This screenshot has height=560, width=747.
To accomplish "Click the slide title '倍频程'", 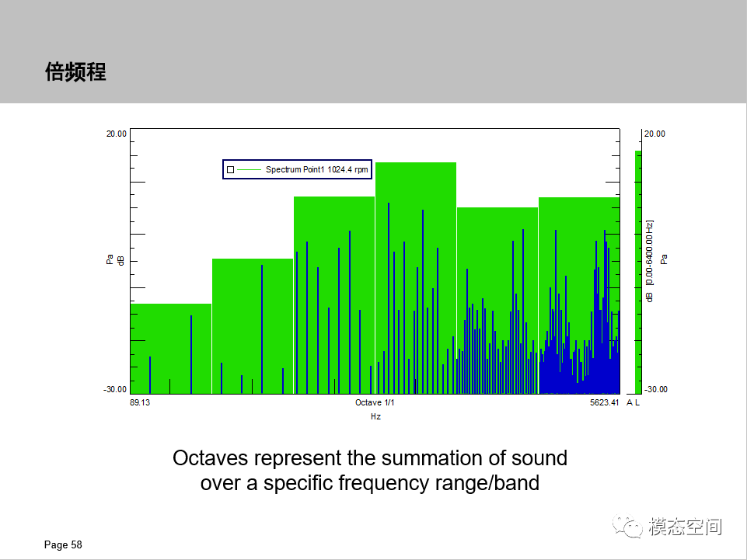I will [75, 72].
